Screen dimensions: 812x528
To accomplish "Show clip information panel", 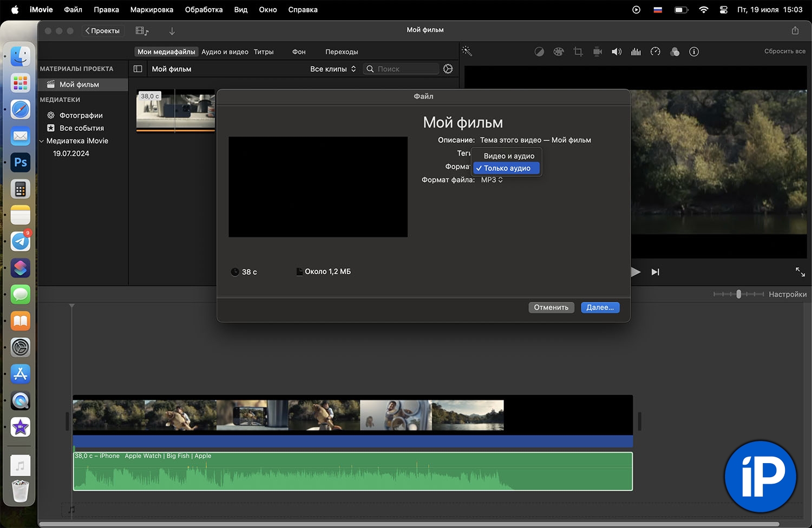I will (x=694, y=52).
